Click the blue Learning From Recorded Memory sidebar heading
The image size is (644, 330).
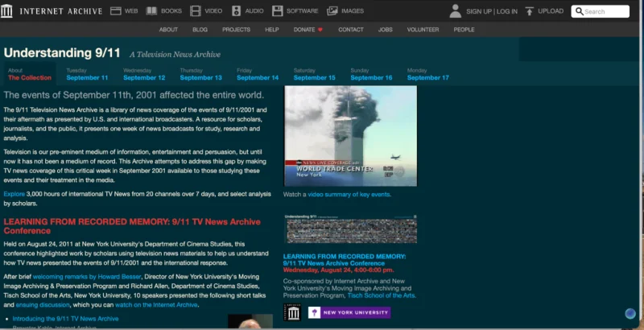pyautogui.click(x=345, y=260)
